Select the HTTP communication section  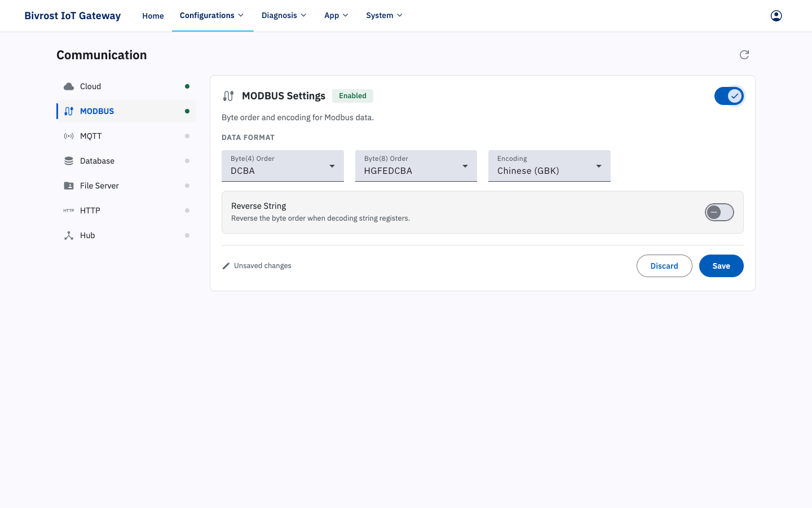(126, 211)
